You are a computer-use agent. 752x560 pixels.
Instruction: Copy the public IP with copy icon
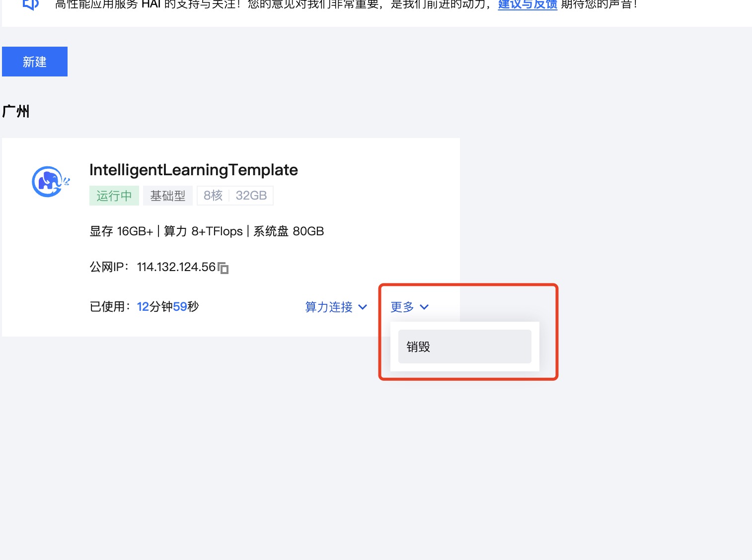click(x=223, y=268)
